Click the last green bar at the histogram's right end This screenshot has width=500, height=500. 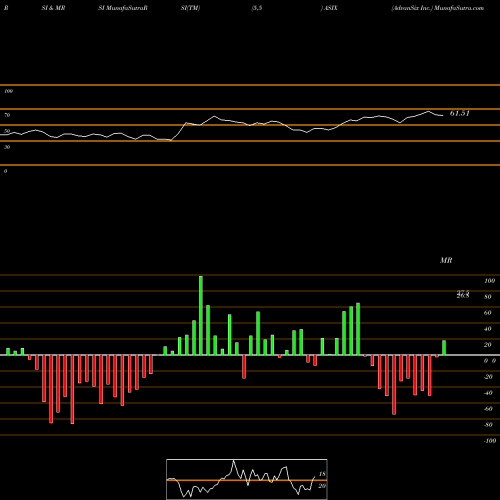[444, 348]
